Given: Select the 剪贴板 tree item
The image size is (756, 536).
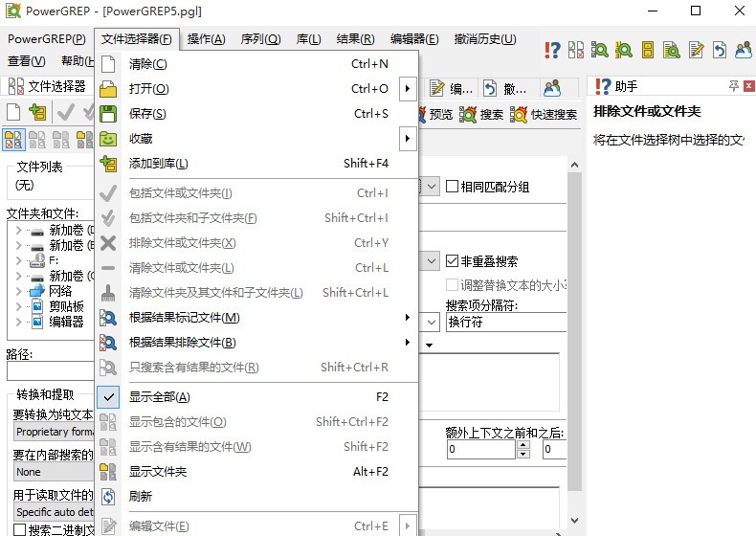Looking at the screenshot, I should pos(67,306).
